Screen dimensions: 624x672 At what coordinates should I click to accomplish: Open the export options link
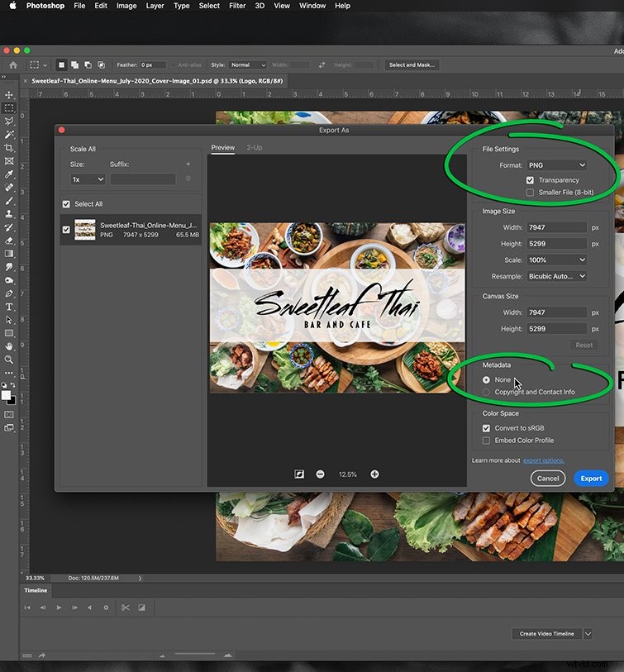pos(544,460)
